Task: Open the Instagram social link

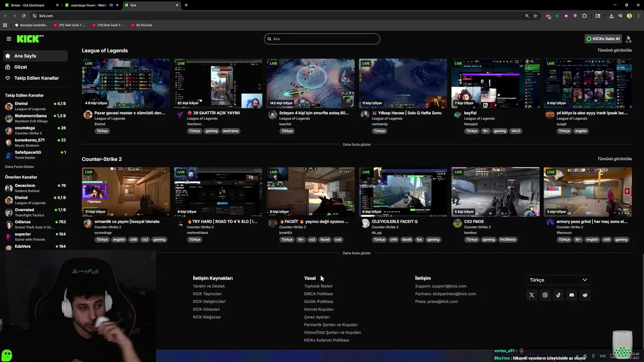Action: [545, 295]
